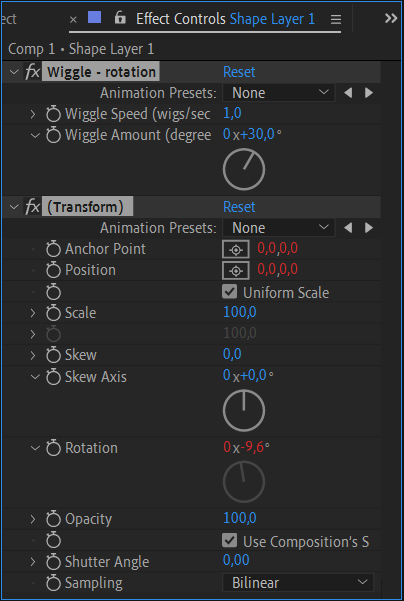Viewport: 404px width, 601px height.
Task: Uncheck the Uniform Scale checkbox
Action: click(x=229, y=292)
